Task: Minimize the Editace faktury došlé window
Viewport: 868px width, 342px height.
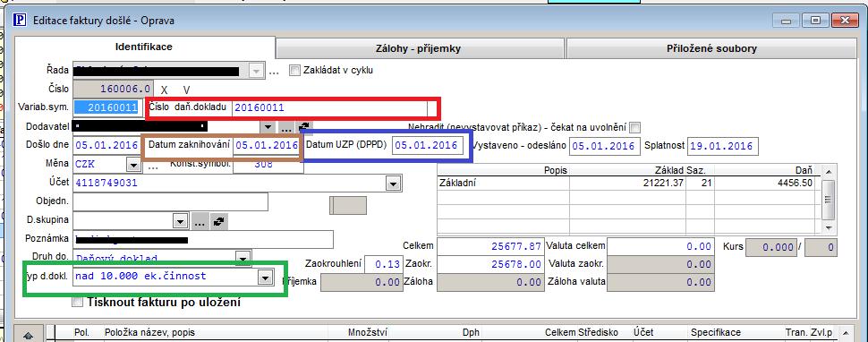Action: click(785, 21)
